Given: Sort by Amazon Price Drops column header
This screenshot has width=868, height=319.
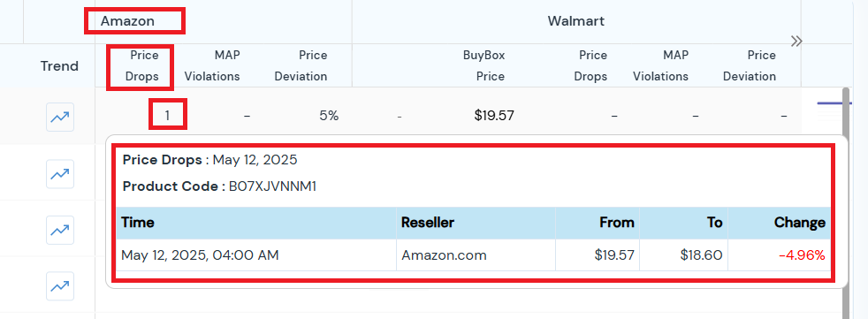Looking at the screenshot, I should pos(141,66).
